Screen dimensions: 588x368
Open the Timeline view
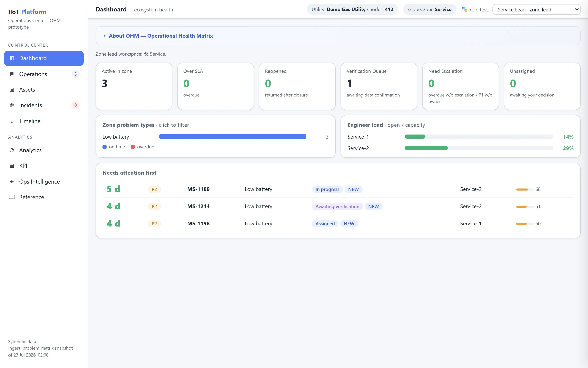44,121
